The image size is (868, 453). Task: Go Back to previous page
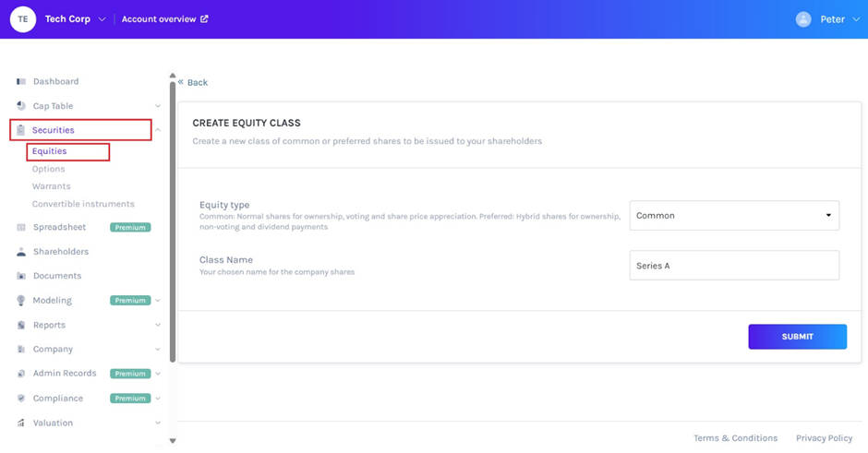pyautogui.click(x=194, y=82)
